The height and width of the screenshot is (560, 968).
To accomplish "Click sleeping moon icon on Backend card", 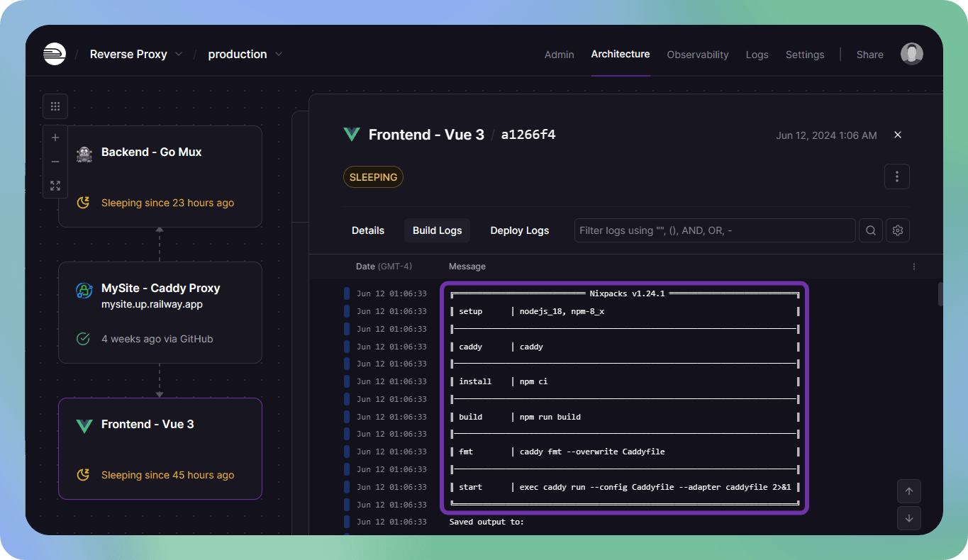I will [83, 203].
